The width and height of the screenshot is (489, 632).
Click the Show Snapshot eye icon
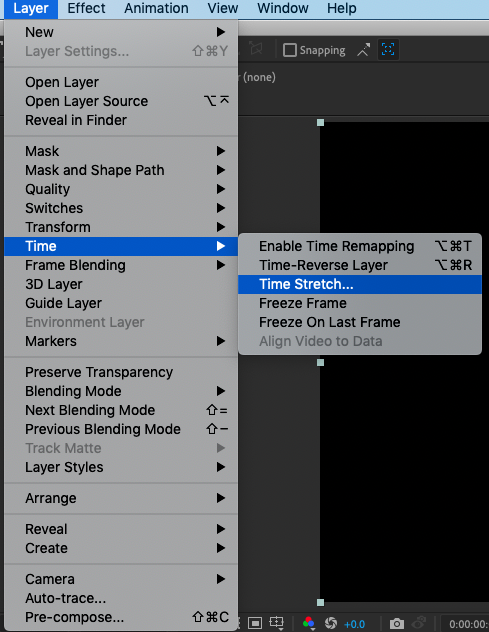pyautogui.click(x=420, y=622)
